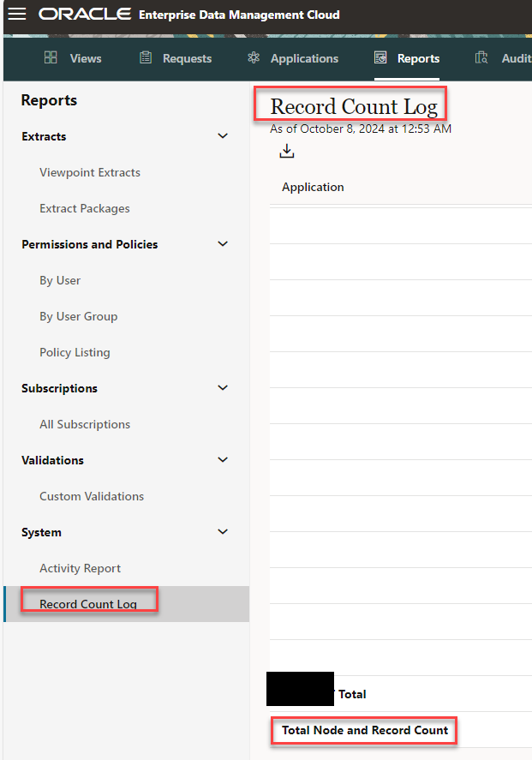Image resolution: width=532 pixels, height=760 pixels.
Task: Click the download icon below the report date
Action: coord(286,150)
